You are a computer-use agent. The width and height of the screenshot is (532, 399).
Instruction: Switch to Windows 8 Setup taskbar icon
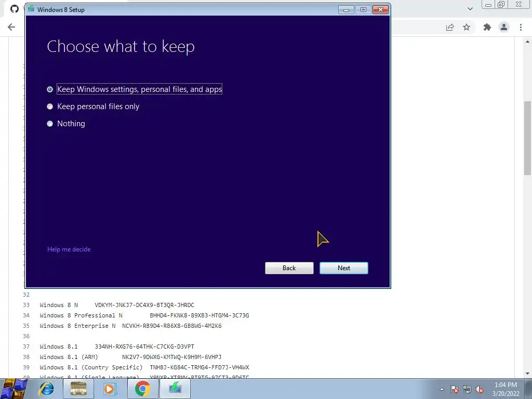click(175, 389)
